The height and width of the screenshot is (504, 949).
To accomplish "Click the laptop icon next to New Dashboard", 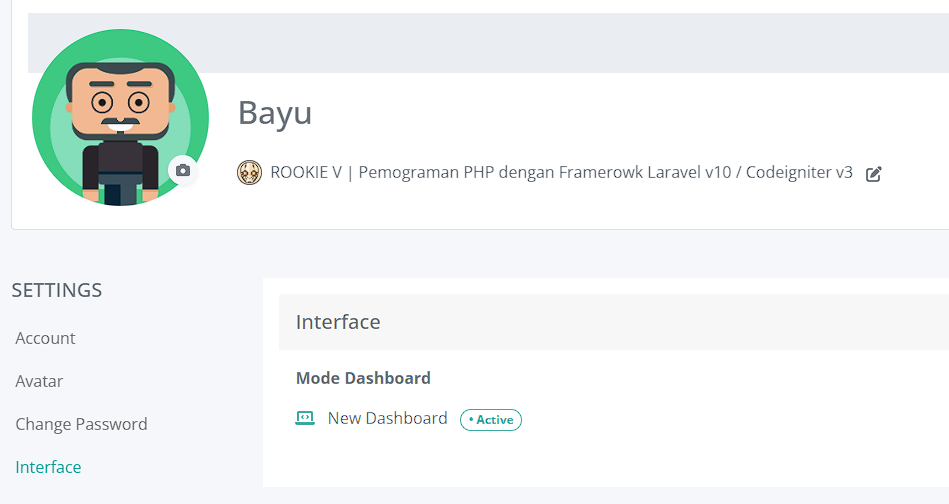I will coord(305,418).
